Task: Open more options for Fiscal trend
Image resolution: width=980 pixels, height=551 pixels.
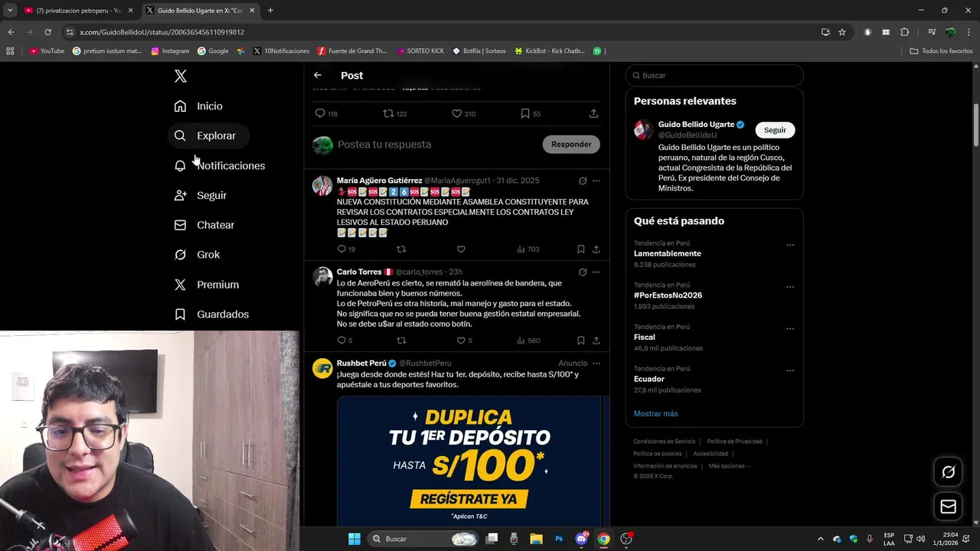Action: tap(790, 329)
